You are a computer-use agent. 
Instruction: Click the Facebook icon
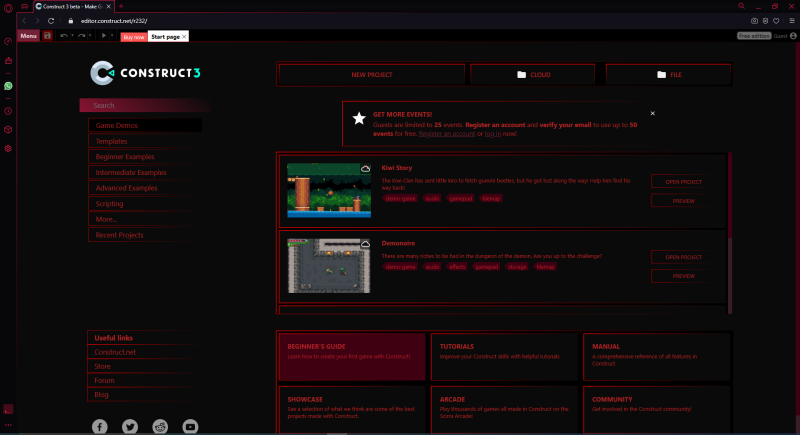tap(99, 426)
